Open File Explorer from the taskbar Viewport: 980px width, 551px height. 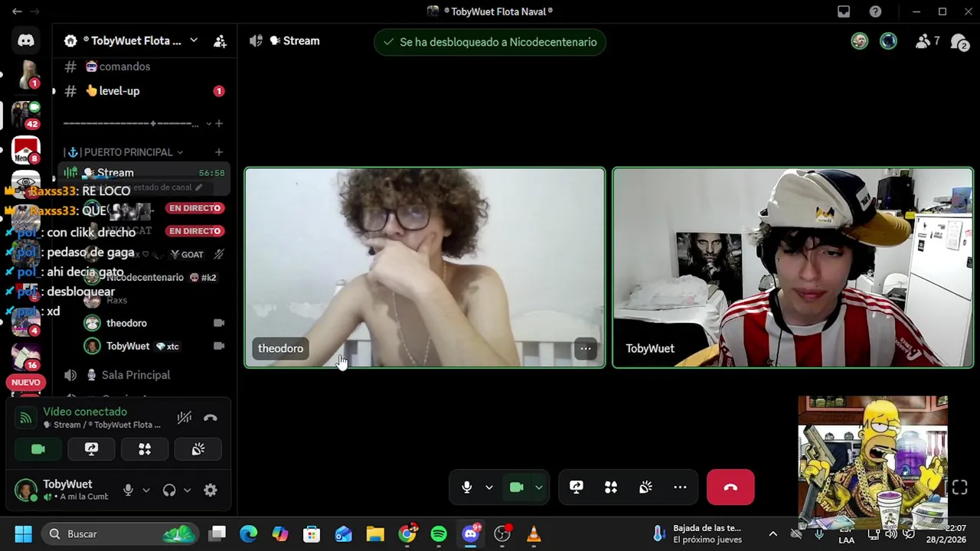pos(375,534)
